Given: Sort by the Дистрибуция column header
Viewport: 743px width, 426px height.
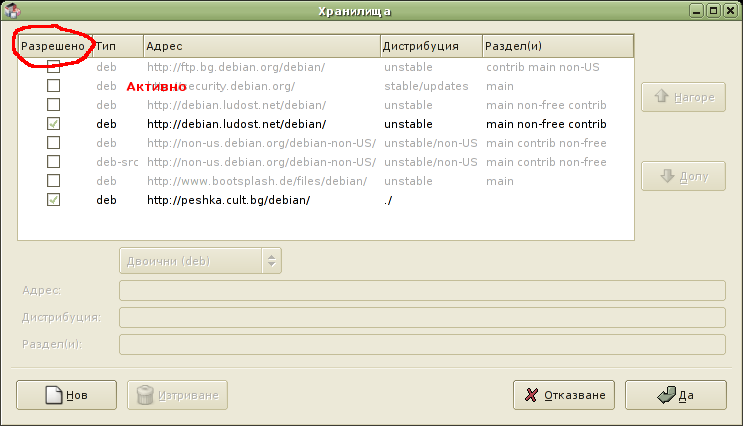Looking at the screenshot, I should click(x=430, y=46).
